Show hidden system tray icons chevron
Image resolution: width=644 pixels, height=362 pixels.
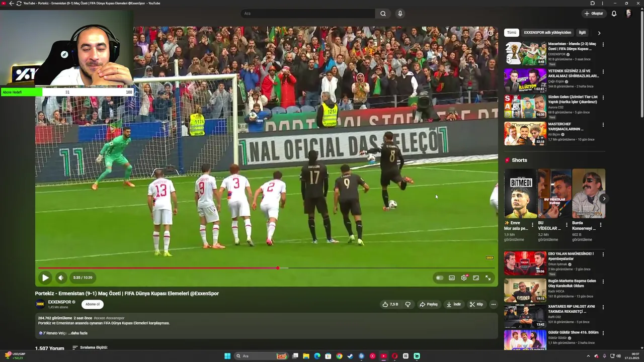[x=588, y=356]
